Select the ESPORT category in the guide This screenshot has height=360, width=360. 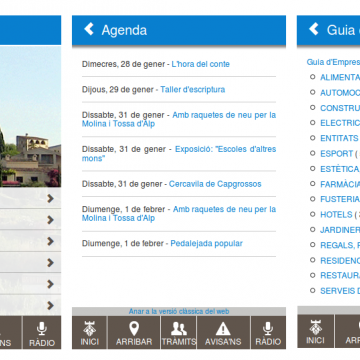coord(337,154)
